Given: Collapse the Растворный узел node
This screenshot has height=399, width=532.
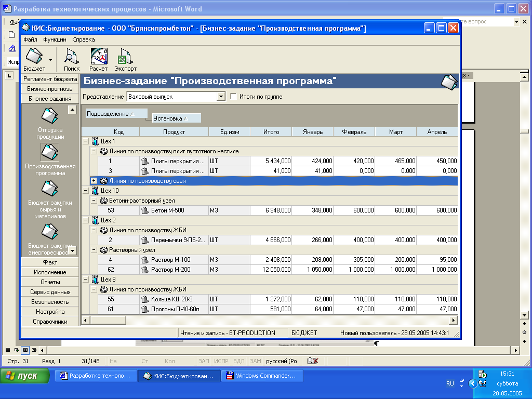Looking at the screenshot, I should coord(94,250).
